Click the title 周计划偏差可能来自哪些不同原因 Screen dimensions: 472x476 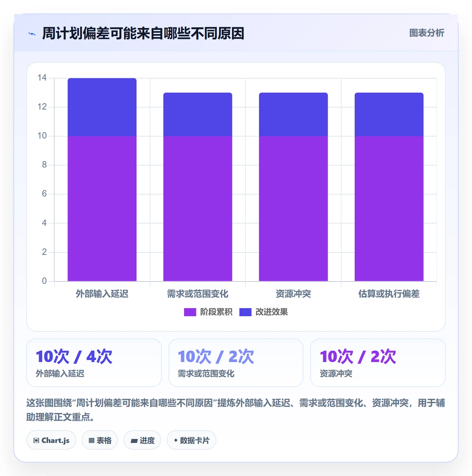click(143, 34)
